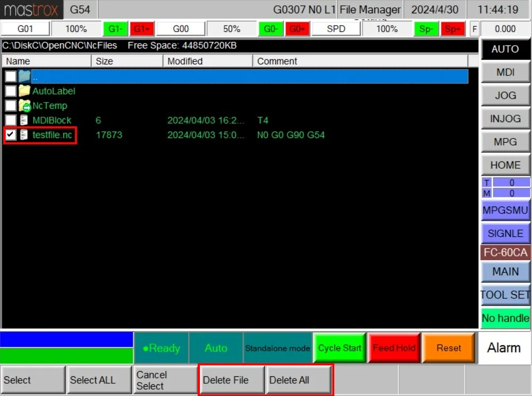
Task: Sort files by the Name column
Action: tap(47, 62)
